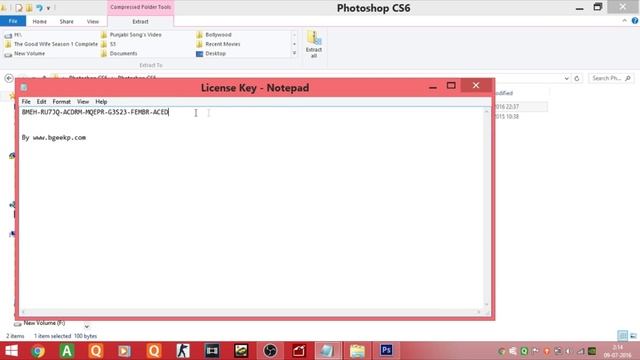Choose 'The Good Wife Season 1 Complete' extract destination
Viewport: 640px width, 360px height.
pyautogui.click(x=51, y=44)
